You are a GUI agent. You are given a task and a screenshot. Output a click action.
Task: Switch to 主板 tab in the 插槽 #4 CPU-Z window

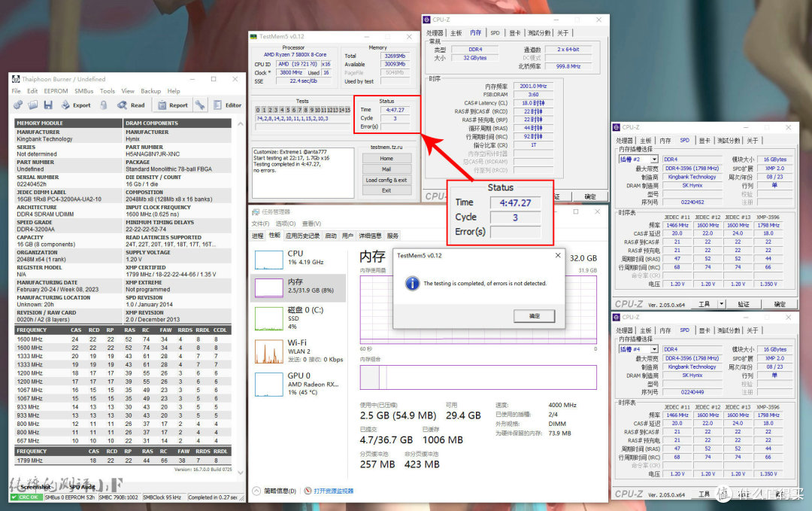coord(645,330)
